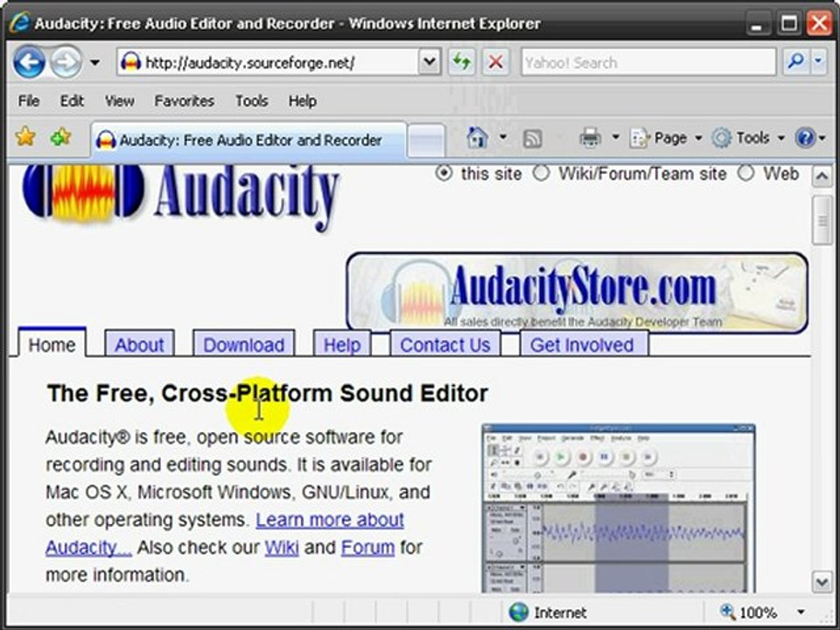The width and height of the screenshot is (840, 630).
Task: Click the Home house icon in toolbar
Action: point(477,137)
